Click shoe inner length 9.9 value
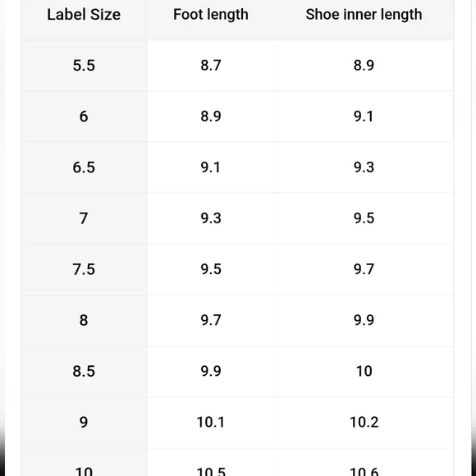 point(364,320)
